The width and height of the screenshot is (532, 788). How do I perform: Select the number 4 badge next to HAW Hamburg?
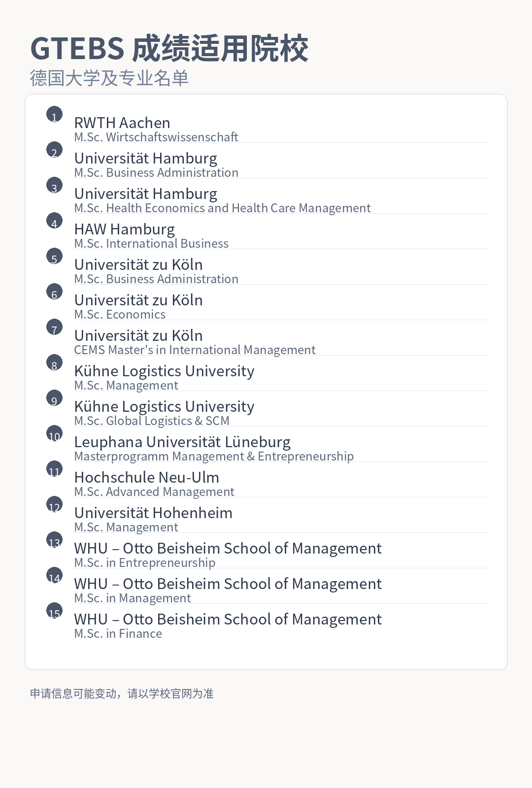pos(54,221)
